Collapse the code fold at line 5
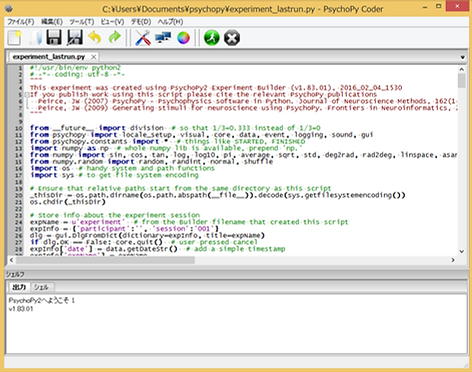The height and width of the screenshot is (372, 472). (27, 95)
